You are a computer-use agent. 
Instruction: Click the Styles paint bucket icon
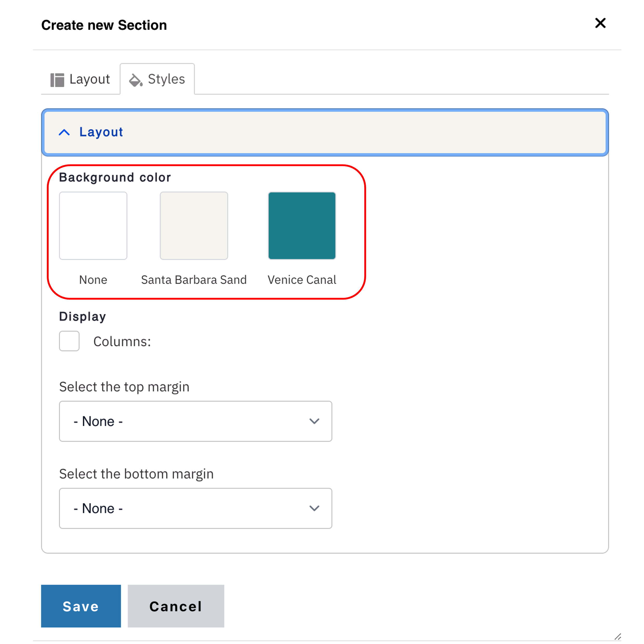click(x=136, y=80)
